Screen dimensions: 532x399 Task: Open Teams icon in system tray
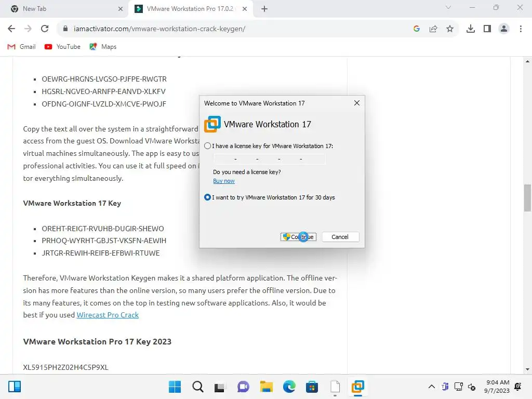point(445,387)
